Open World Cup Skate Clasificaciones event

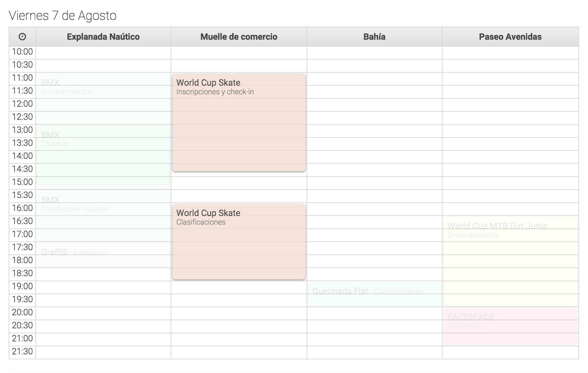coord(239,241)
